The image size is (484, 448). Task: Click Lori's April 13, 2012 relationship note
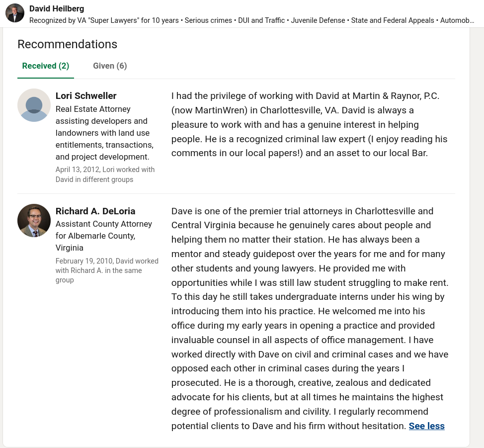pos(105,175)
